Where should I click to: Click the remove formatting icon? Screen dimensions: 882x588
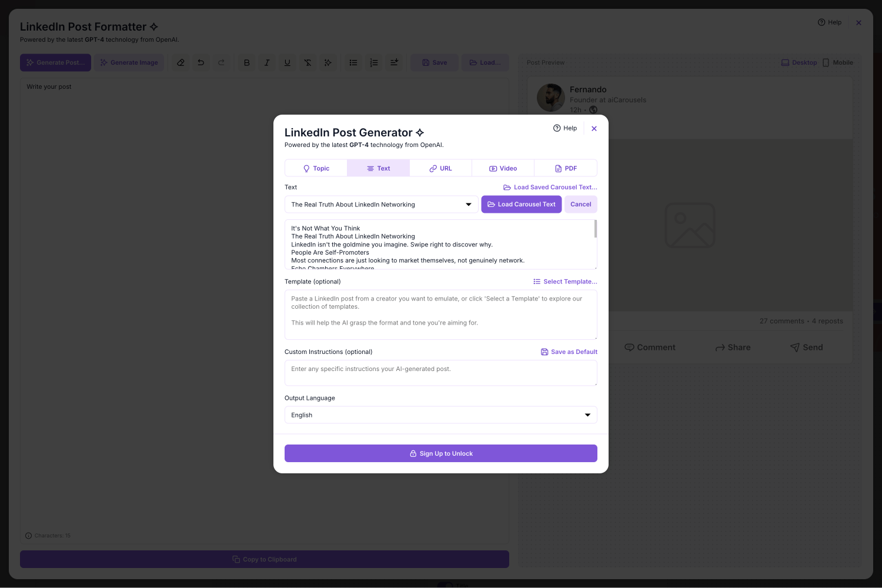[308, 62]
